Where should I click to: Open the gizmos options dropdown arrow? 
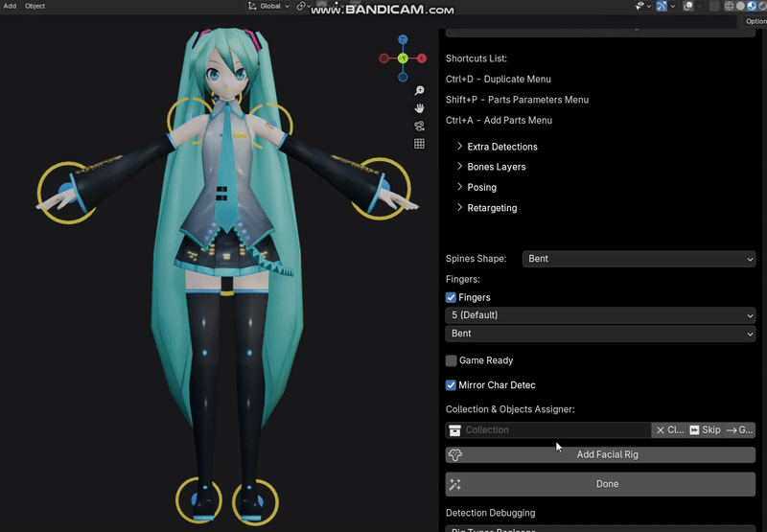673,6
